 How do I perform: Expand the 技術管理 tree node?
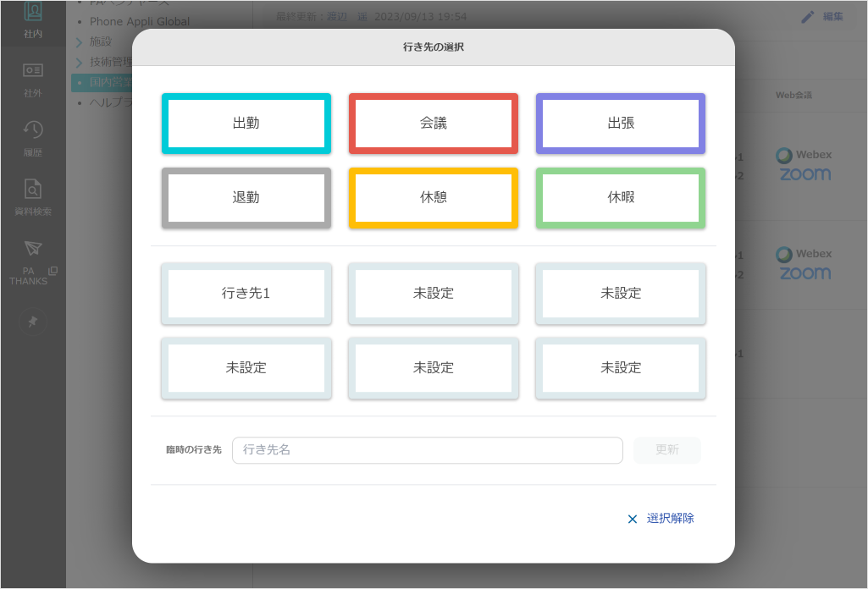[x=79, y=62]
